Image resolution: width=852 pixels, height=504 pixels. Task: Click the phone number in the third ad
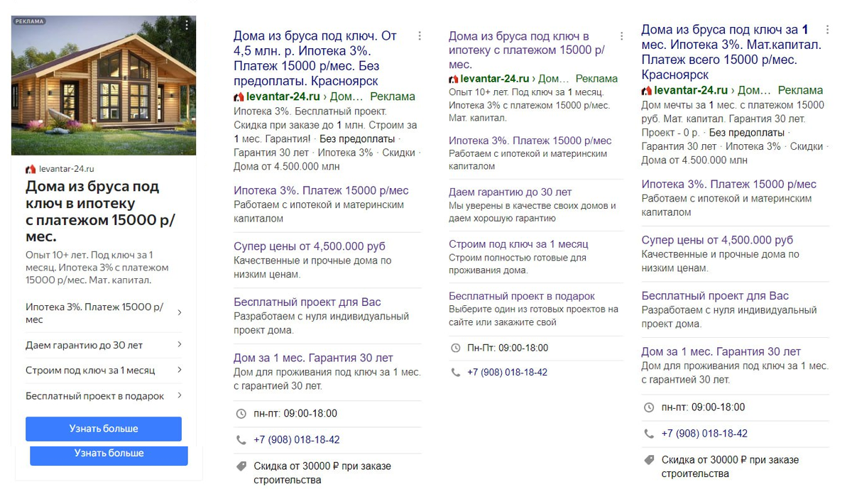(507, 373)
